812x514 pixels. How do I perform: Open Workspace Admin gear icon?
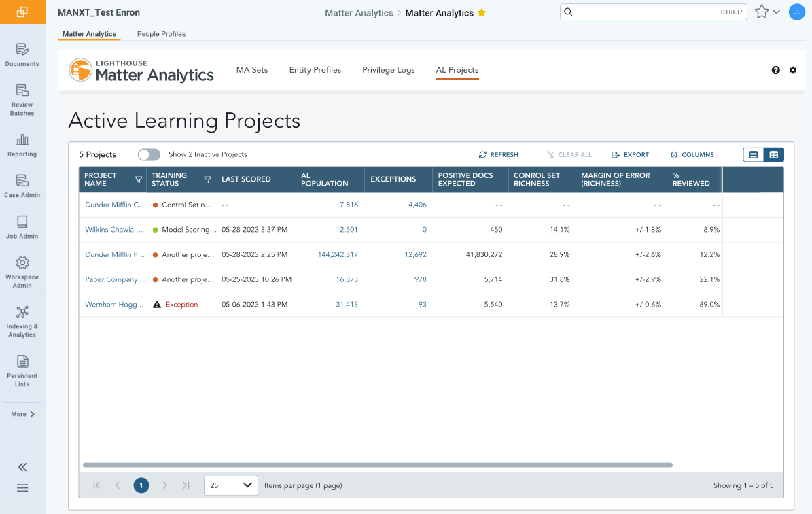pyautogui.click(x=22, y=262)
